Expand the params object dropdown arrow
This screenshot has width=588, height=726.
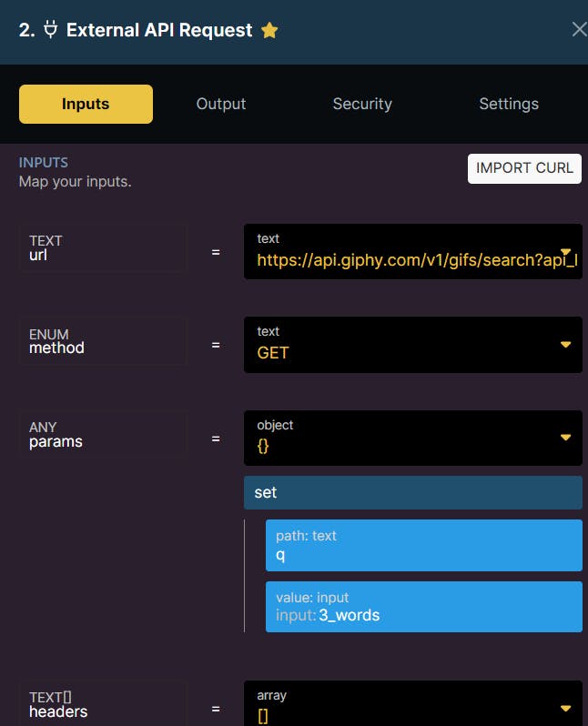565,438
